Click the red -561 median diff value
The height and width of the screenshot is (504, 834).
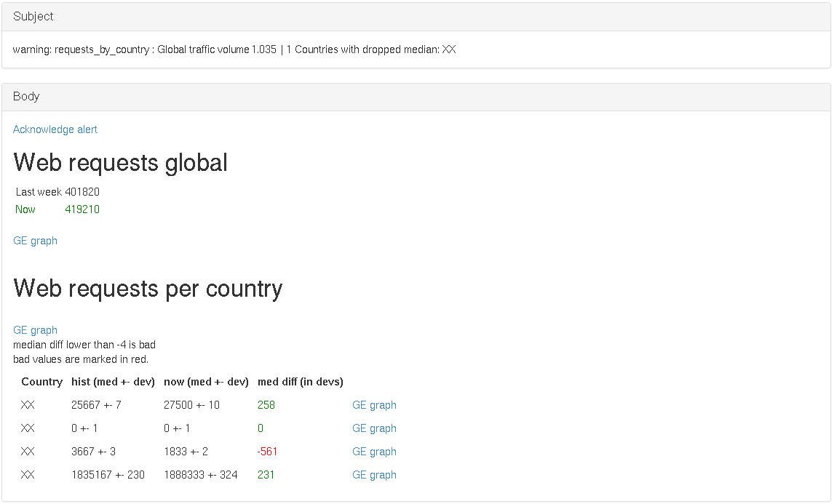[267, 452]
